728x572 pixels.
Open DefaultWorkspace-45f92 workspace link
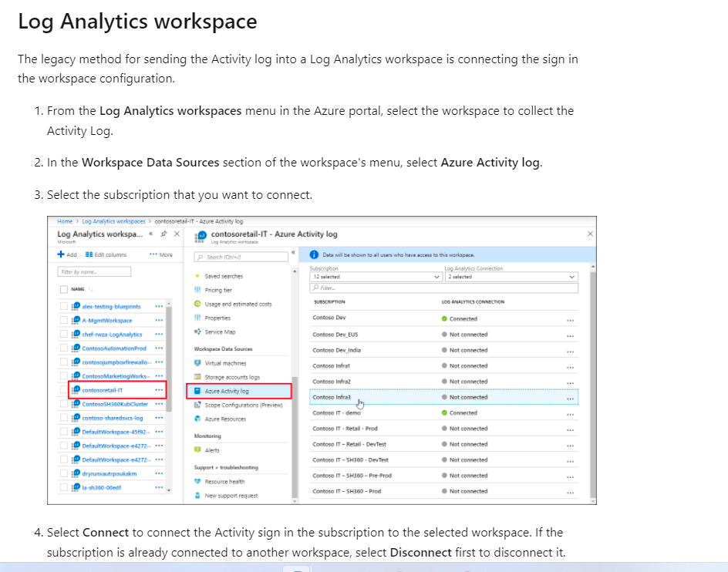(116, 432)
